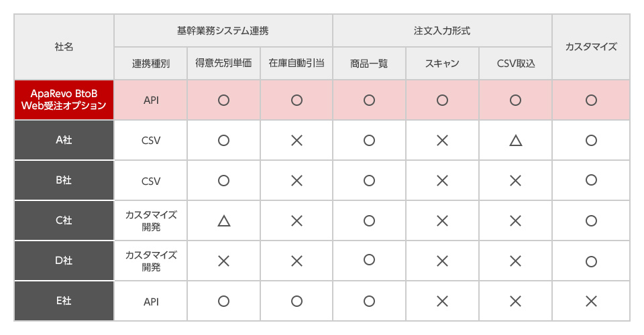This screenshot has width=644, height=335.
Task: Click the 注文入力形式 column group header
Action: 442,31
